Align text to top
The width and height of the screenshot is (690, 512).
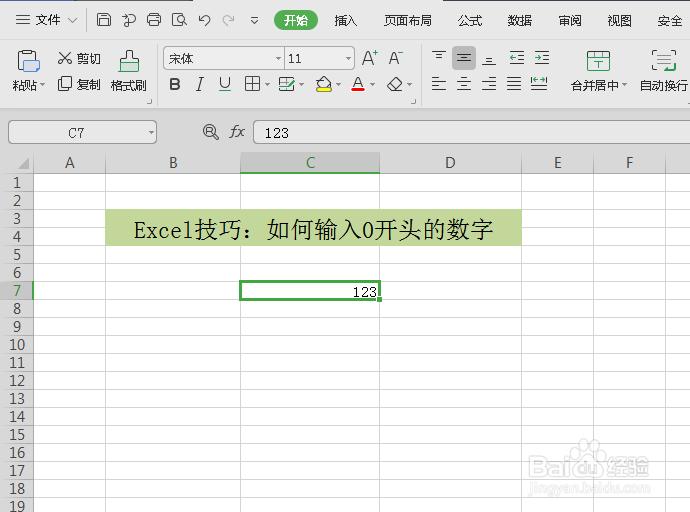pyautogui.click(x=438, y=58)
